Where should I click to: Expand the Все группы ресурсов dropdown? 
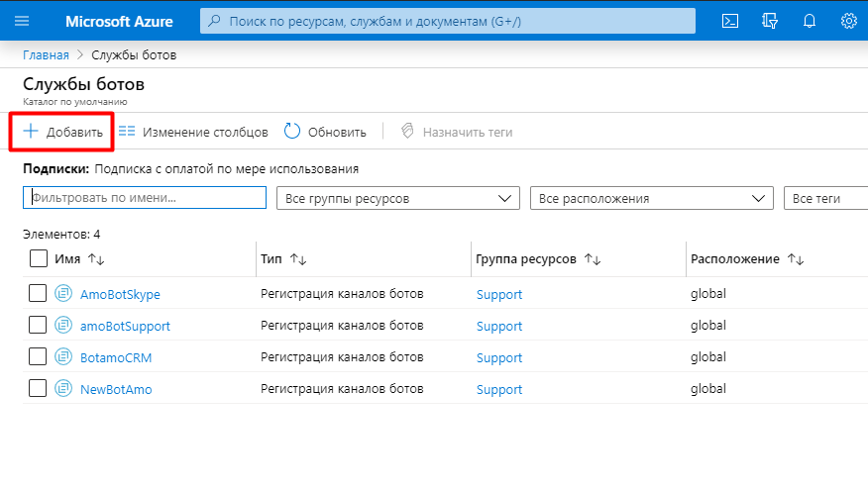tap(398, 198)
